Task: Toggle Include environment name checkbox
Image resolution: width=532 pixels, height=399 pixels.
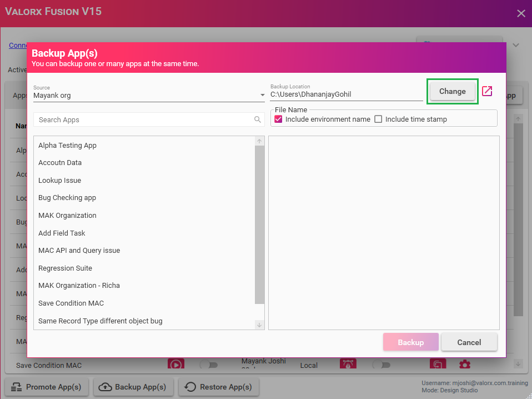Action: [x=278, y=119]
